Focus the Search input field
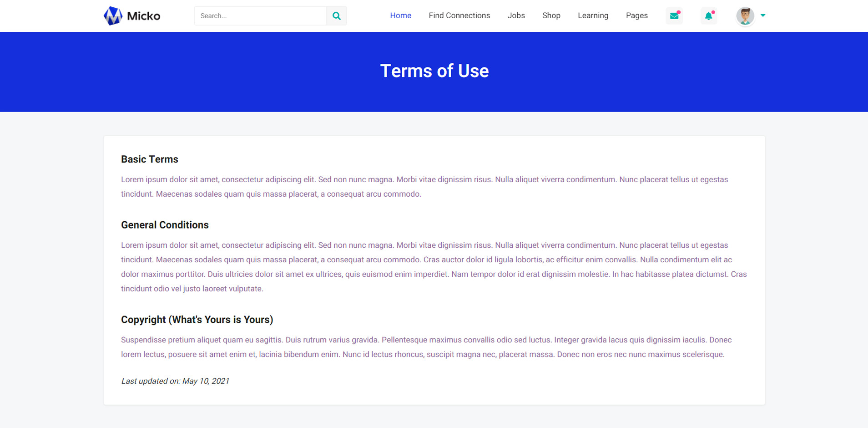This screenshot has height=428, width=868. click(x=260, y=16)
